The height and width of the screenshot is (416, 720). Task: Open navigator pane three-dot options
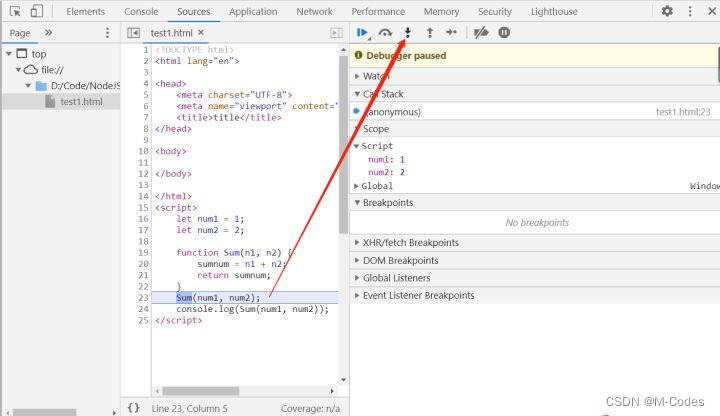(x=107, y=33)
